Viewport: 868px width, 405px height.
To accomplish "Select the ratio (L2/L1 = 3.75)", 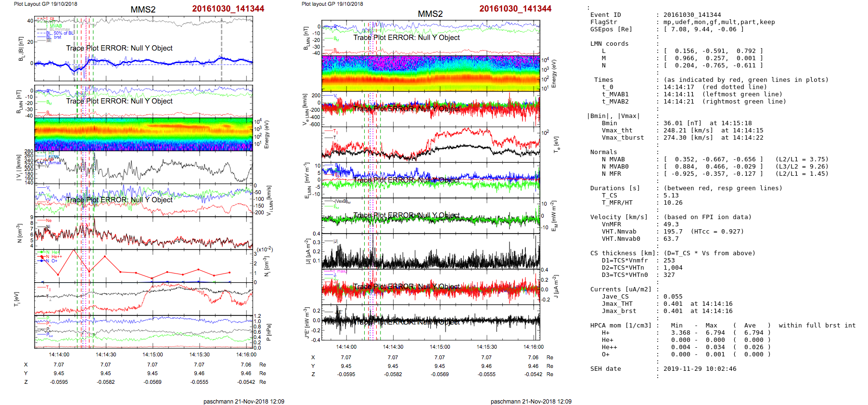I will (802, 159).
